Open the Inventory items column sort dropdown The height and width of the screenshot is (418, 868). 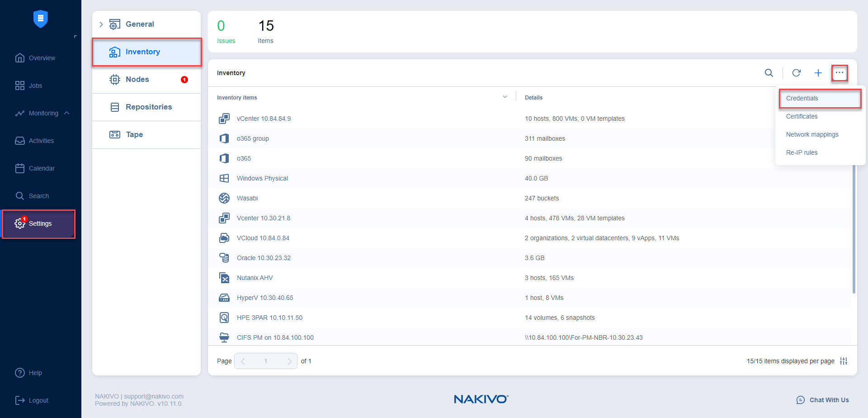505,97
